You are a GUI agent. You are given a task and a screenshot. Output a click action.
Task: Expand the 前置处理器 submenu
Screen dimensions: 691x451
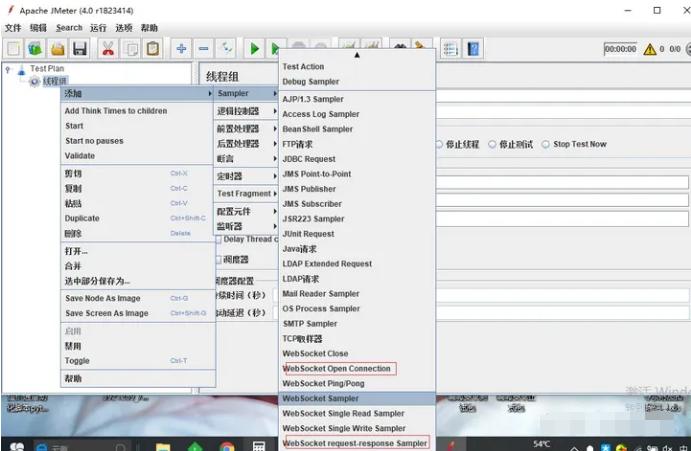246,129
